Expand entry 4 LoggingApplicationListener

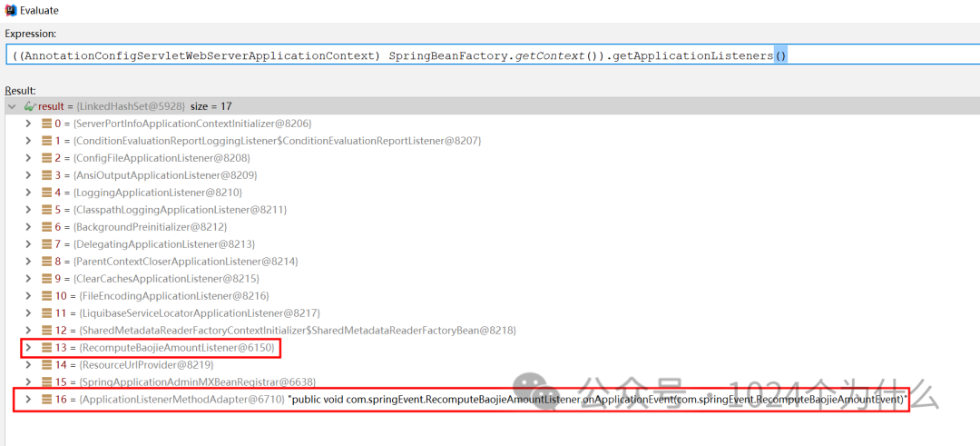[x=28, y=192]
